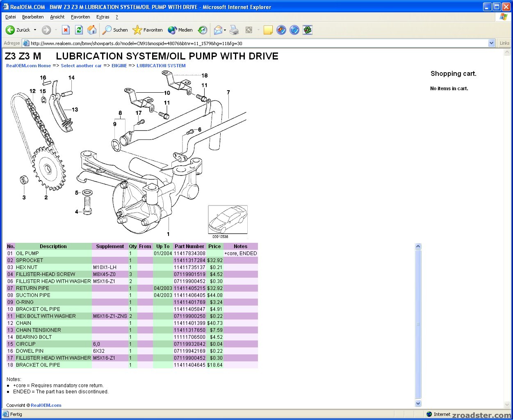Open the LUBRICATION SYSTEM breadcrumb link
Viewport: 513px width, 420px height.
(161, 66)
